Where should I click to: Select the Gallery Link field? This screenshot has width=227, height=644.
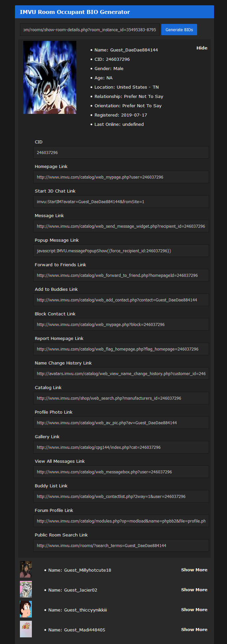(x=121, y=447)
